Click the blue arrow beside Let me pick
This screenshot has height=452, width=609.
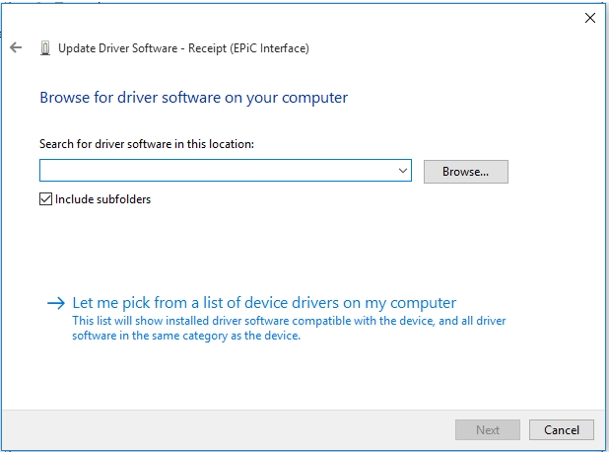(x=57, y=303)
